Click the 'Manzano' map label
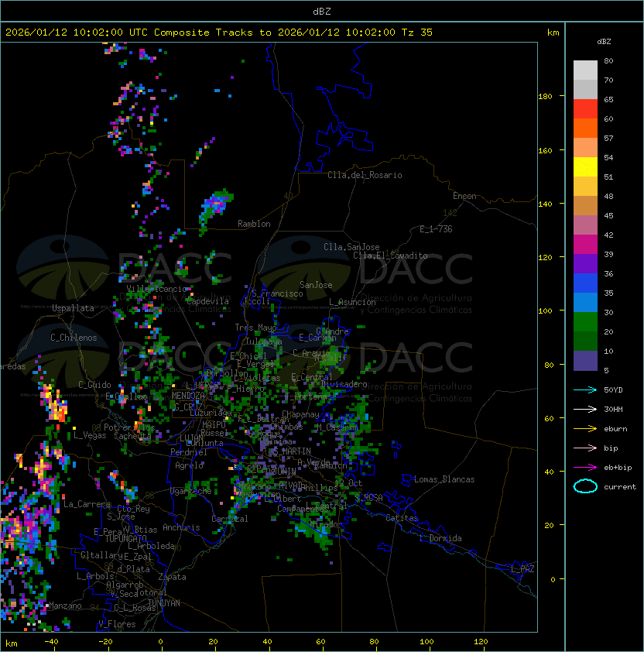The width and height of the screenshot is (644, 652). click(65, 606)
